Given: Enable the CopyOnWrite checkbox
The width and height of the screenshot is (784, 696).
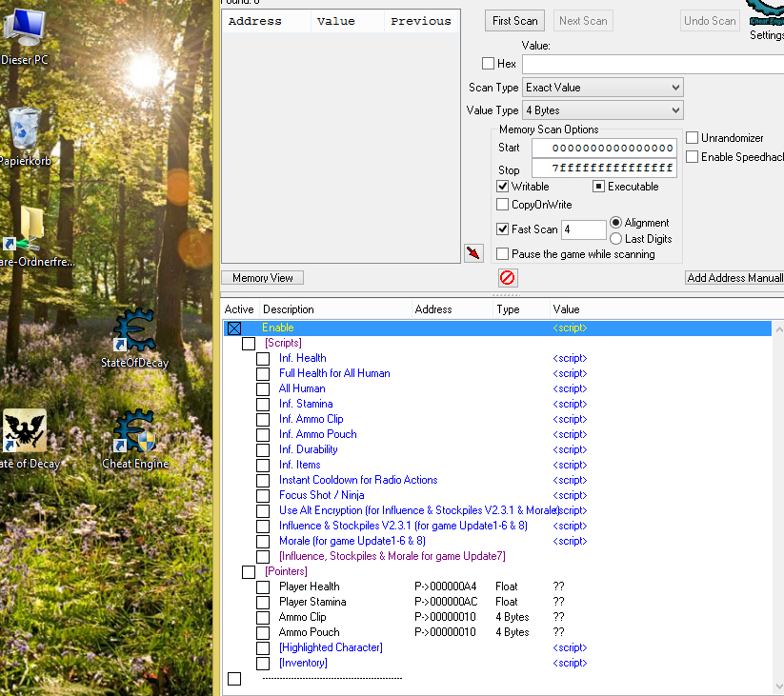Looking at the screenshot, I should click(502, 205).
